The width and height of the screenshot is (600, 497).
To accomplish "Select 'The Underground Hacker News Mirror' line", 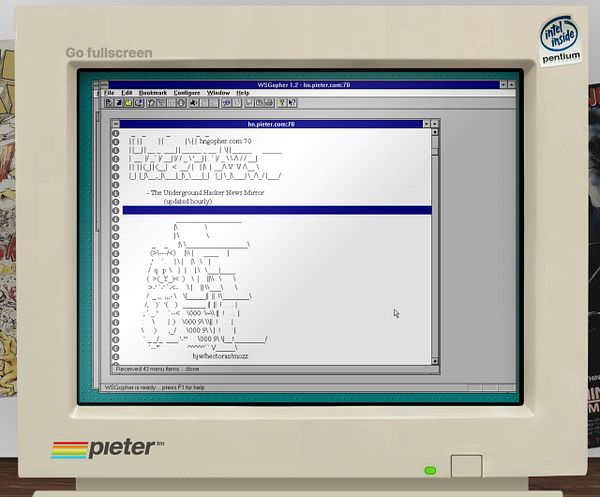I will pyautogui.click(x=205, y=193).
